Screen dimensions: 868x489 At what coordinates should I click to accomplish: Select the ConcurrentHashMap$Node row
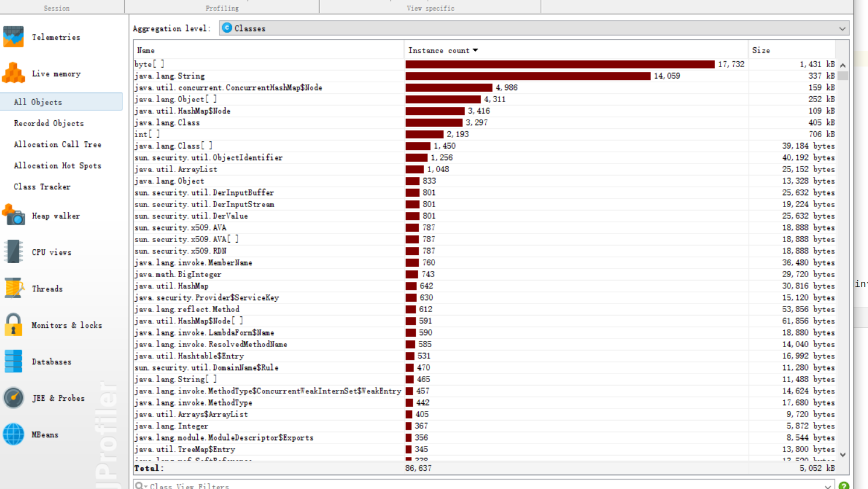point(485,88)
